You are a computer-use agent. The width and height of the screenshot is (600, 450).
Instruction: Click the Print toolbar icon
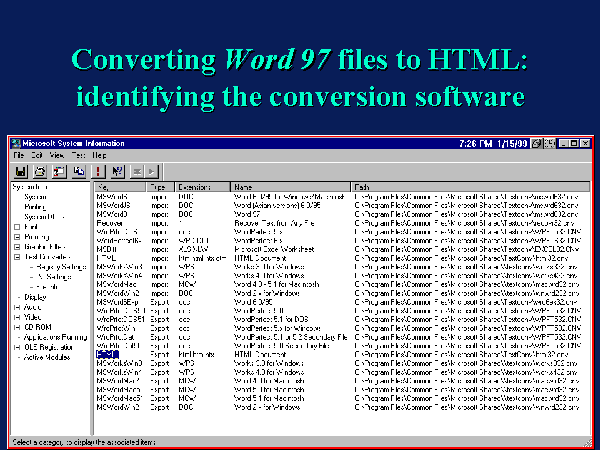[40, 171]
